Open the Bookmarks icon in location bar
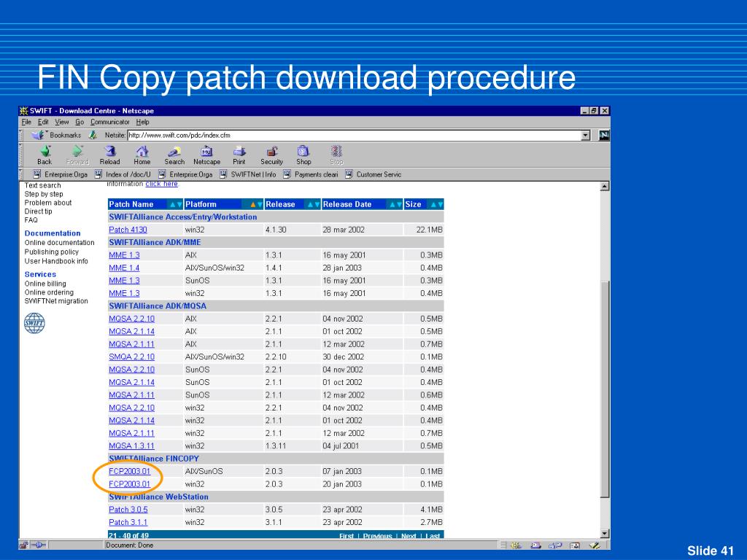The width and height of the screenshot is (747, 560). coord(38,135)
